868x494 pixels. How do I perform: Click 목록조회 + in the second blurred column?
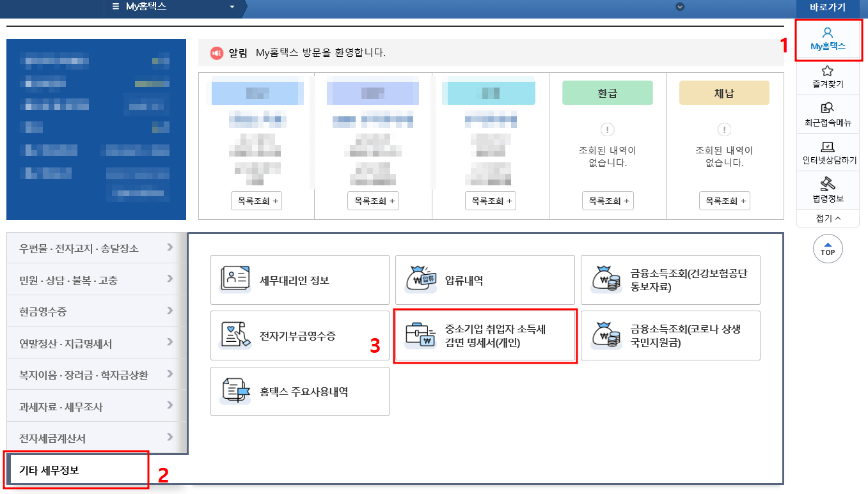[373, 201]
